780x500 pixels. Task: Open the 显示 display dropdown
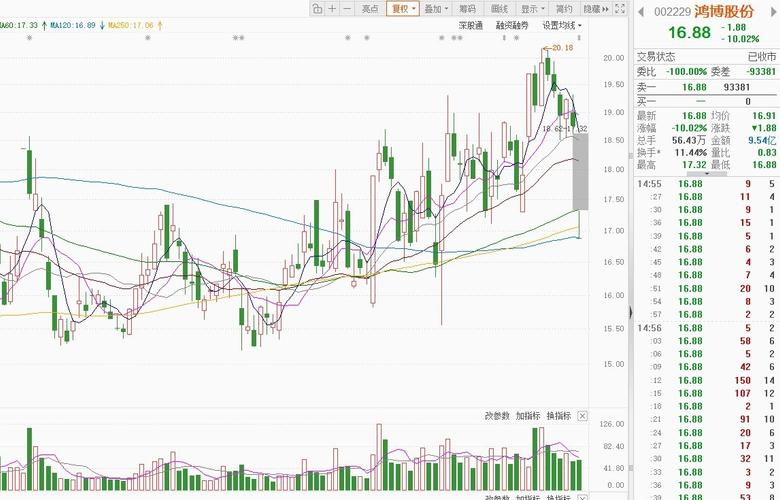[532, 8]
